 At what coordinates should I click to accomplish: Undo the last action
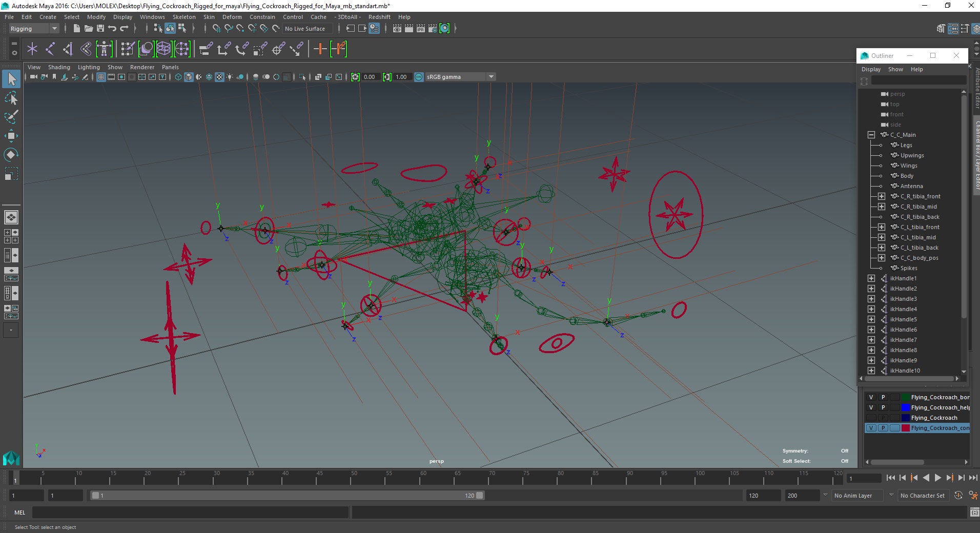112,29
